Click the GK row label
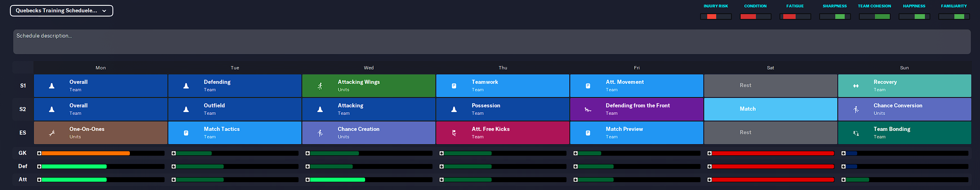Screen dimensions: 980x190 [23, 153]
